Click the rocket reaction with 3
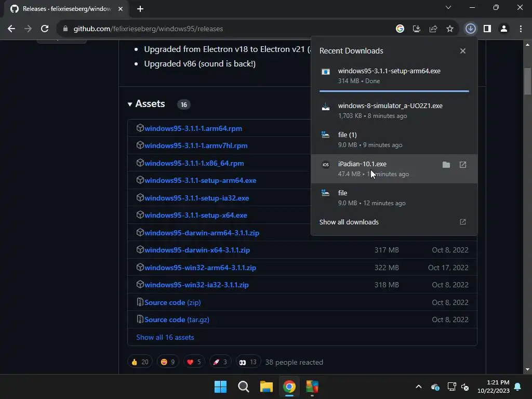This screenshot has width=532, height=399. (x=220, y=362)
